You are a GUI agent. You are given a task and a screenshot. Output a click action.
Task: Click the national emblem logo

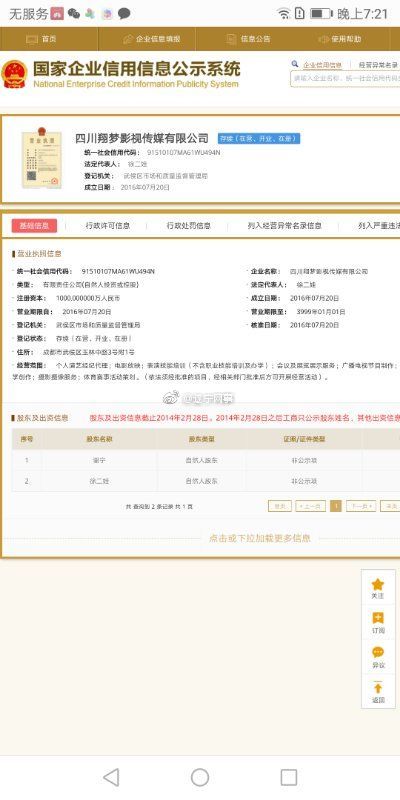15,74
